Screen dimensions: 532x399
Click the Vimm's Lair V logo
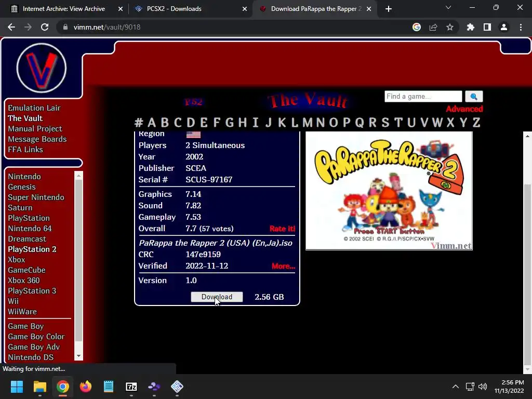(42, 68)
